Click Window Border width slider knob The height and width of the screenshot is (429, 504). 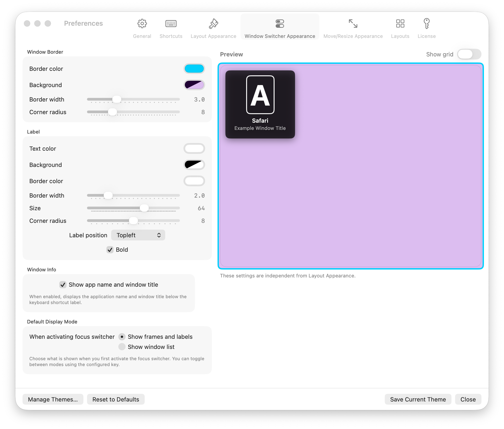pos(117,99)
